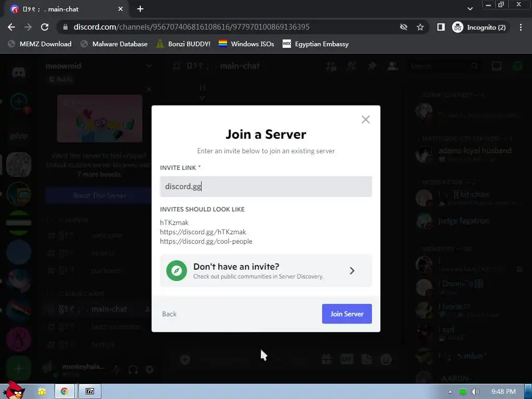Click the 9:48 PM clock
Screen dimensions: 532x399
point(503,392)
